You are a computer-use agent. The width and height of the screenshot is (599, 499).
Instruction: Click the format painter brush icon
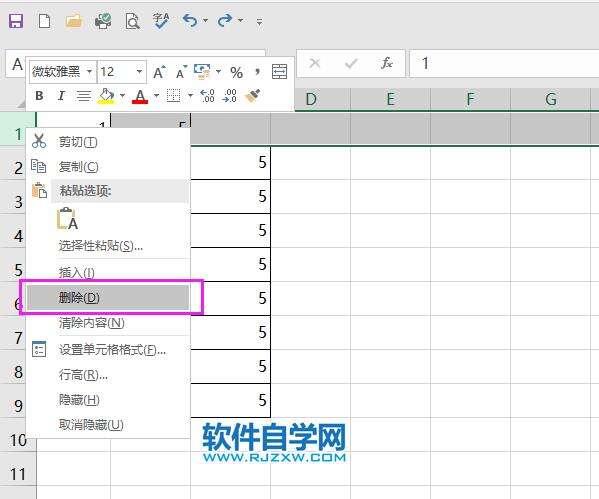253,96
